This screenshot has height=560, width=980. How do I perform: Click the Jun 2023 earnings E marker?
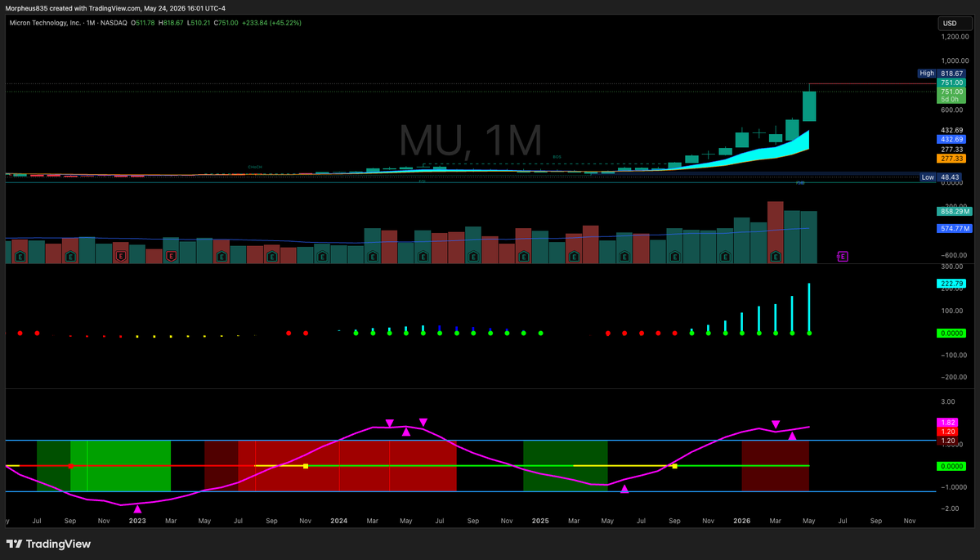tap(222, 256)
